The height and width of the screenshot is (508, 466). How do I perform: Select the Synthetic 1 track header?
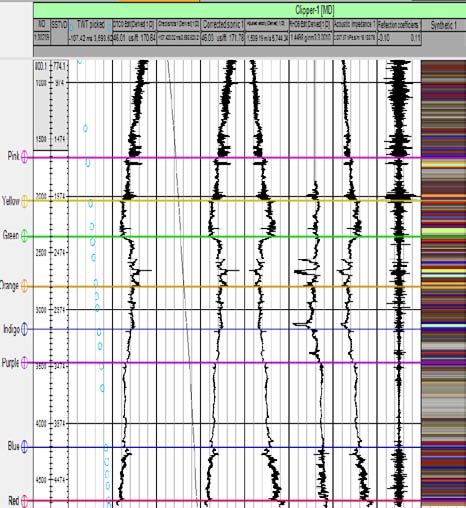click(x=444, y=25)
